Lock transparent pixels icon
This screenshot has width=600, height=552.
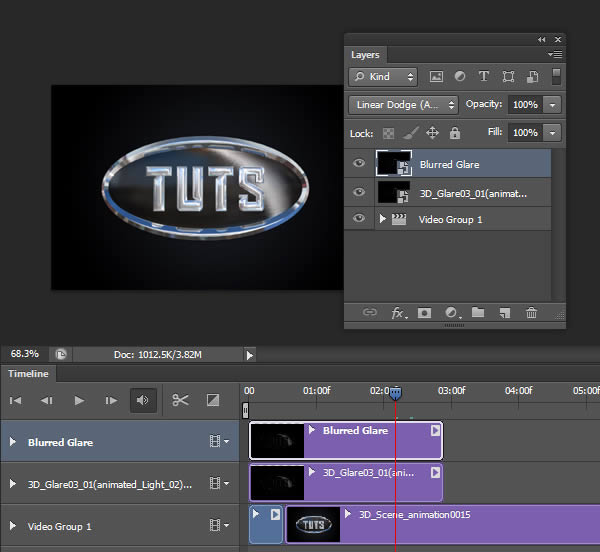point(388,134)
